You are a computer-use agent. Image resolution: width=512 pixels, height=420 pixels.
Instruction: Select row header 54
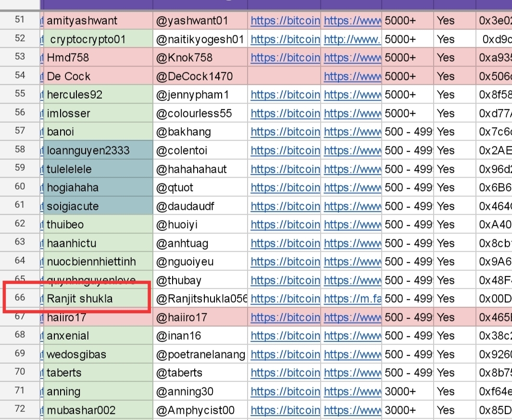tap(20, 76)
